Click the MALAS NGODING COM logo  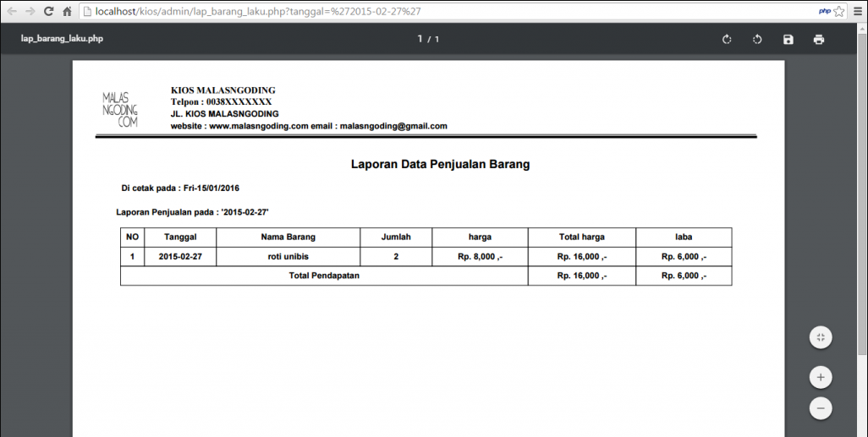pyautogui.click(x=119, y=110)
